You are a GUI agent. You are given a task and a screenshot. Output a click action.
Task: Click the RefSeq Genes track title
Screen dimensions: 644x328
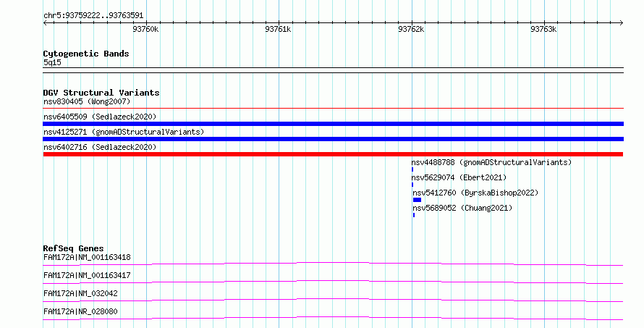(73, 248)
